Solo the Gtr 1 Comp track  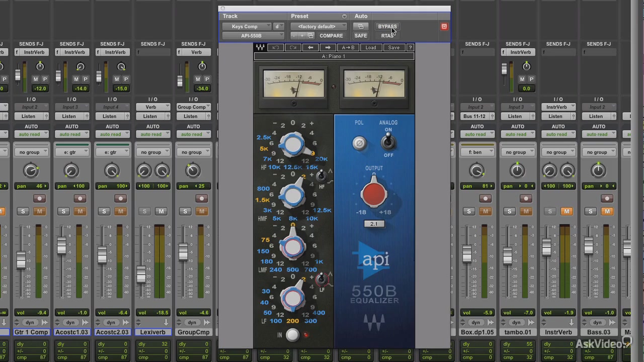click(x=23, y=211)
